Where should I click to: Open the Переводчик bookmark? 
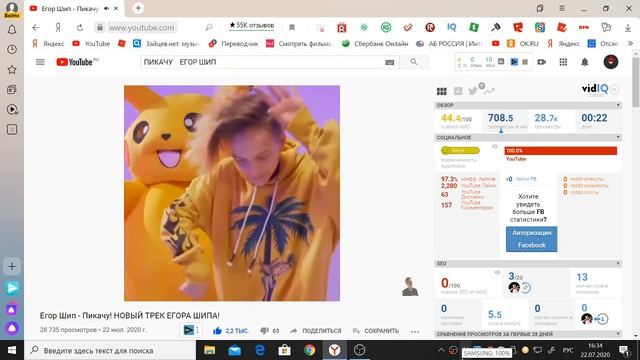[233, 43]
